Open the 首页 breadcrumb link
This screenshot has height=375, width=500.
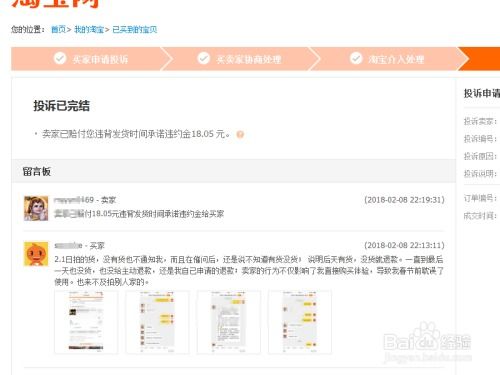58,30
